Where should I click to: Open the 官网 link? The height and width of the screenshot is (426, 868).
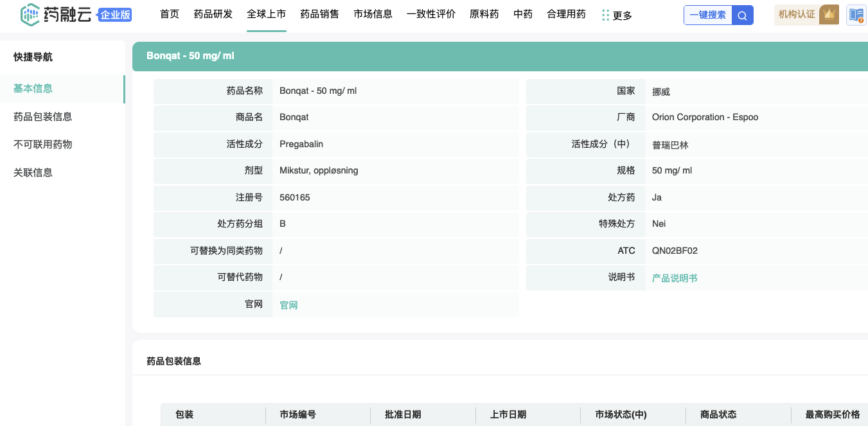point(288,305)
